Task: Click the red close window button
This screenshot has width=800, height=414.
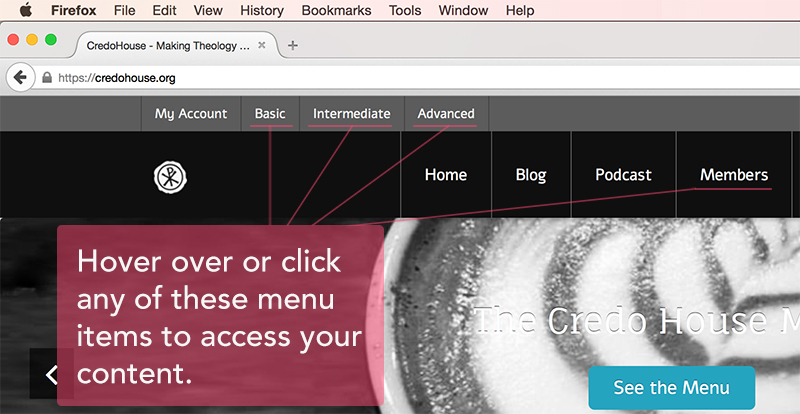Action: click(x=13, y=40)
